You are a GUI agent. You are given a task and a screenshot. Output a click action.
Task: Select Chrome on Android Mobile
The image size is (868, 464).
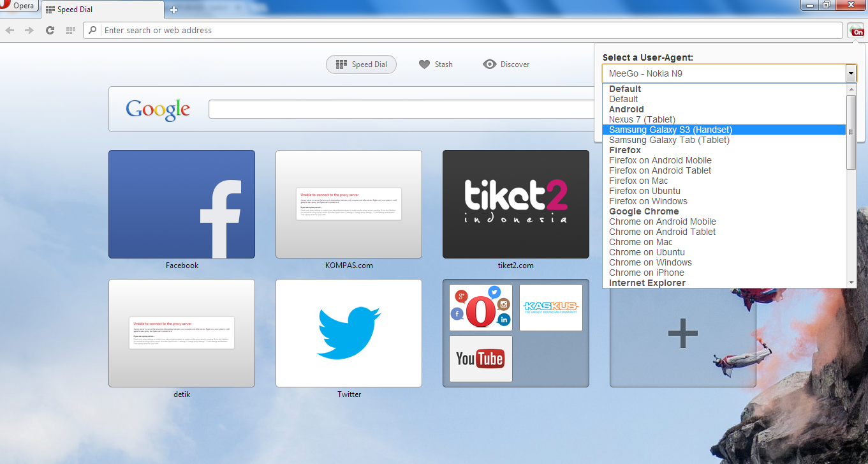point(724,221)
